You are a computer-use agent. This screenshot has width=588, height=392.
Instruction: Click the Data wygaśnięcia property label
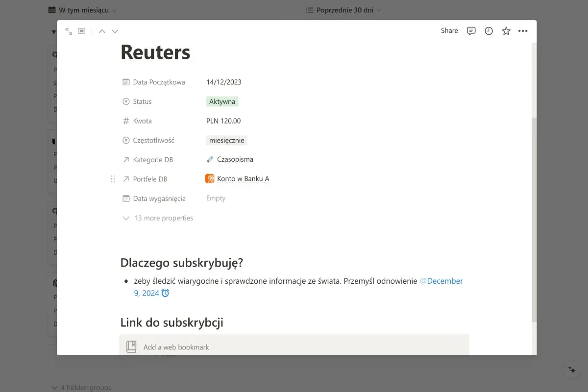pyautogui.click(x=159, y=198)
